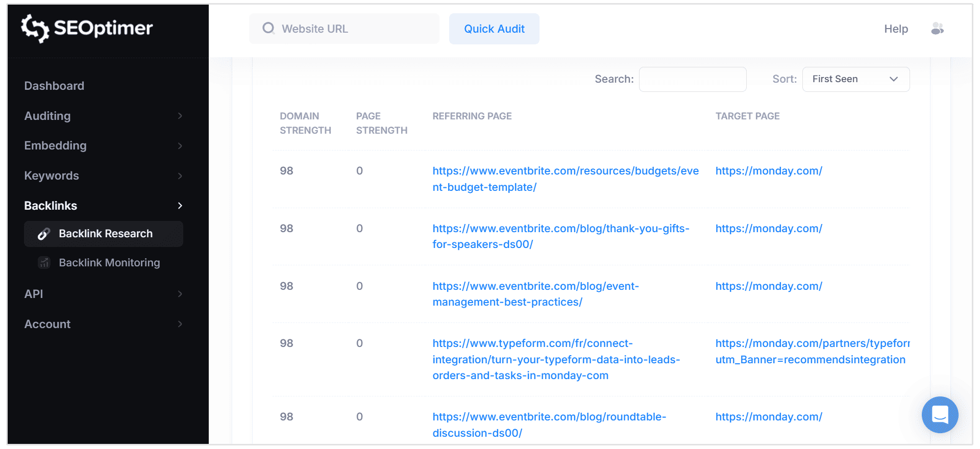Expand the Keywords sidebar section

click(52, 176)
